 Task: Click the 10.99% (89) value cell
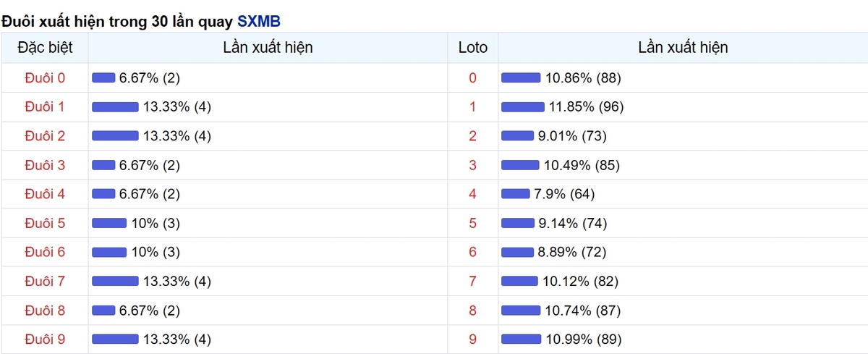[584, 339]
